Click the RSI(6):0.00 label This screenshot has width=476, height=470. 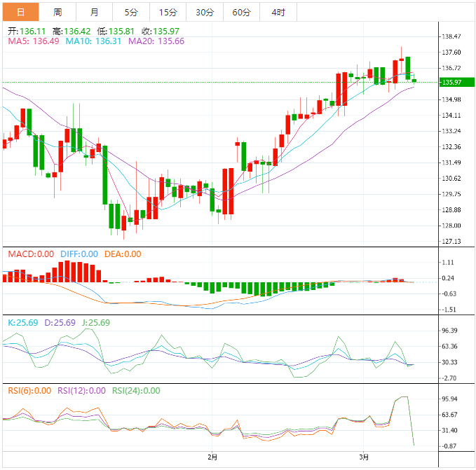[29, 391]
